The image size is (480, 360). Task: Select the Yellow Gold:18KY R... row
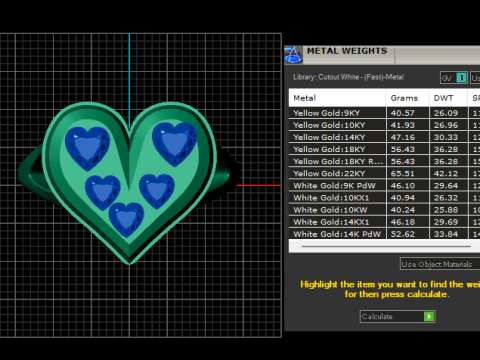(x=384, y=161)
